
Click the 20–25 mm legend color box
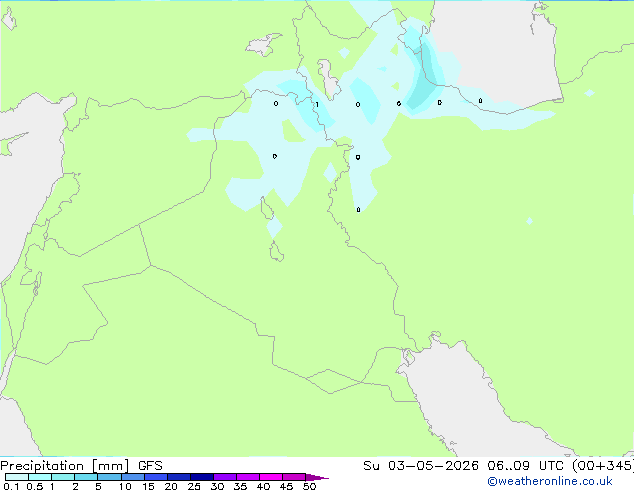pyautogui.click(x=178, y=477)
